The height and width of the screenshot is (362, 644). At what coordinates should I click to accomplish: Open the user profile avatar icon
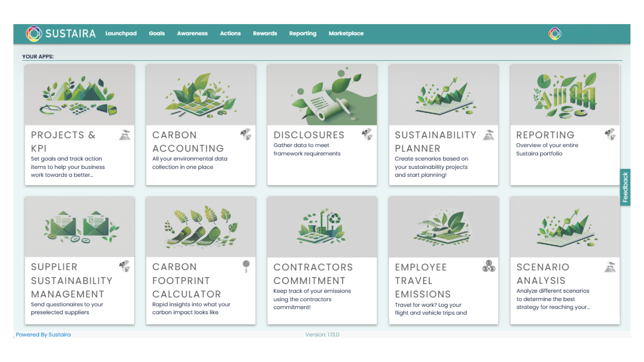pos(555,34)
